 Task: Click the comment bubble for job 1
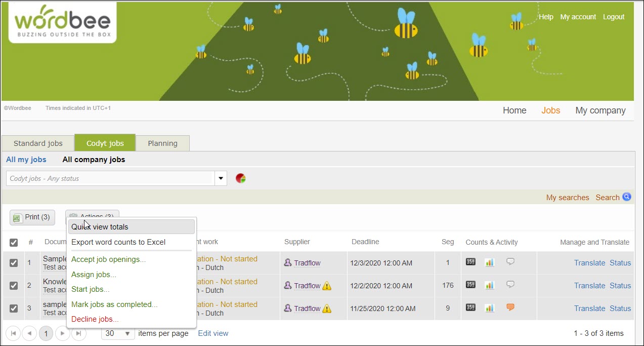510,262
